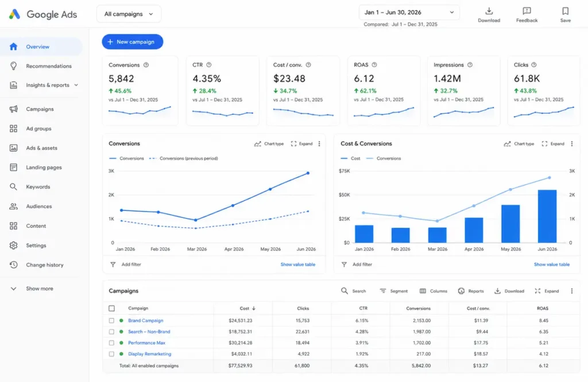Viewport: 588px width, 382px height.
Task: Click the Cost column sort arrow
Action: [254, 309]
